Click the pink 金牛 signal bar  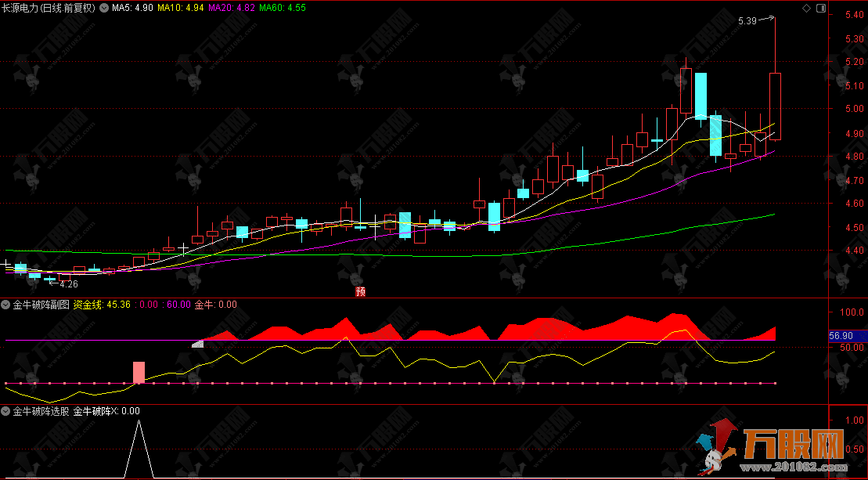point(139,372)
